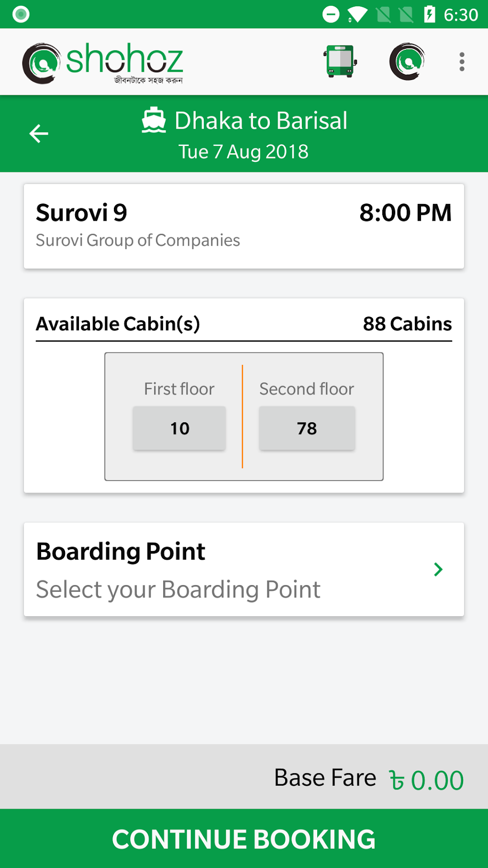Tap the Shohoz brand logo
Image resolution: width=488 pixels, height=868 pixels.
click(x=103, y=63)
